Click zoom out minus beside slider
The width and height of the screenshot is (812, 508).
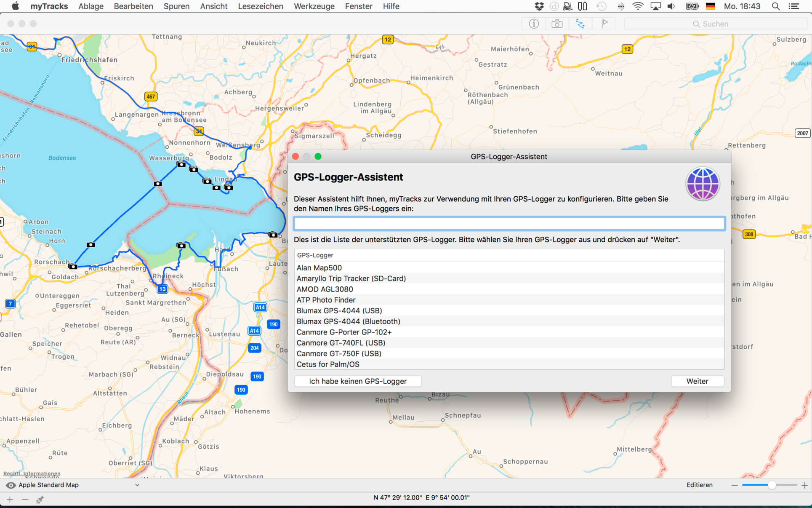coord(735,485)
